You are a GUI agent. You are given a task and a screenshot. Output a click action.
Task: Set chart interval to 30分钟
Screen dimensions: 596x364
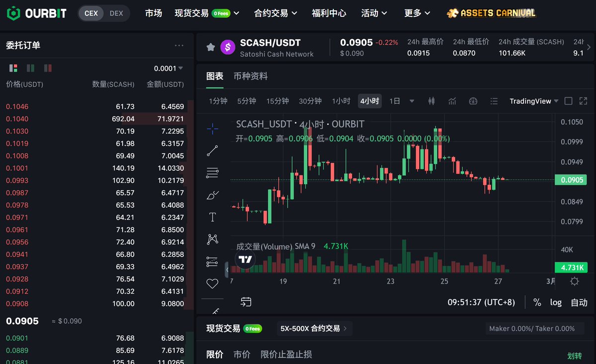coord(310,101)
